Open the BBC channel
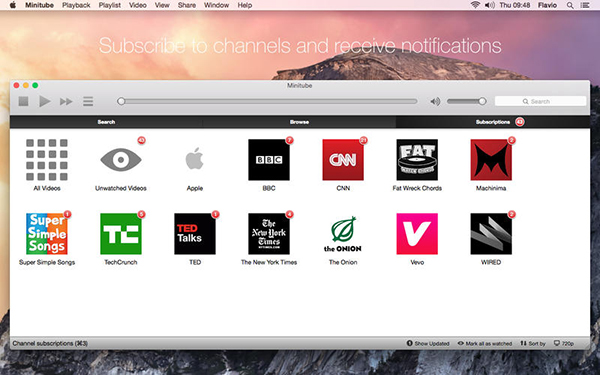The height and width of the screenshot is (375, 600). [269, 160]
